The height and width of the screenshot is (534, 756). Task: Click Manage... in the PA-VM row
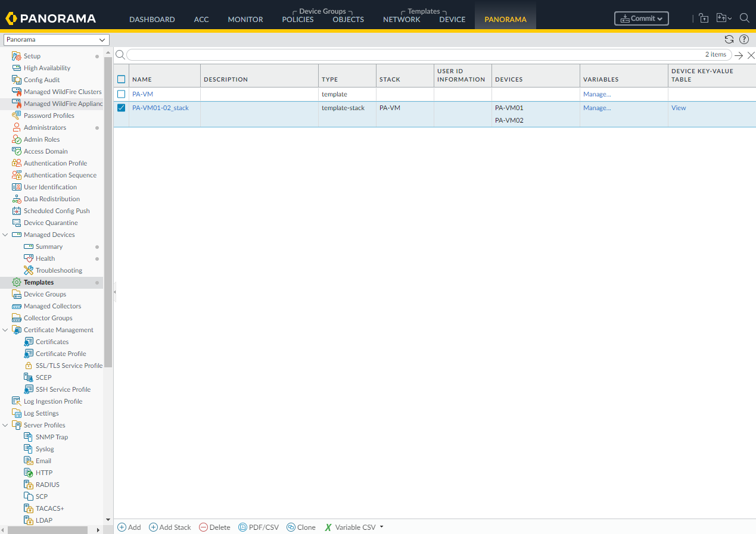[597, 94]
